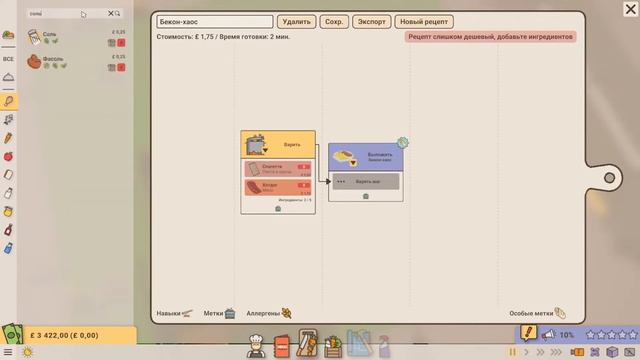640x360 pixels.
Task: Expand the Аллергены allergens section
Action: (x=269, y=313)
